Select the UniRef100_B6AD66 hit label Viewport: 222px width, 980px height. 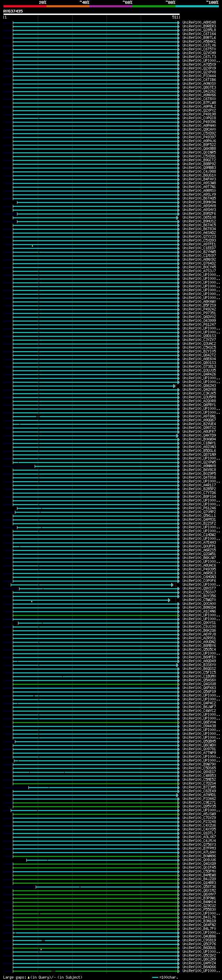(x=199, y=967)
